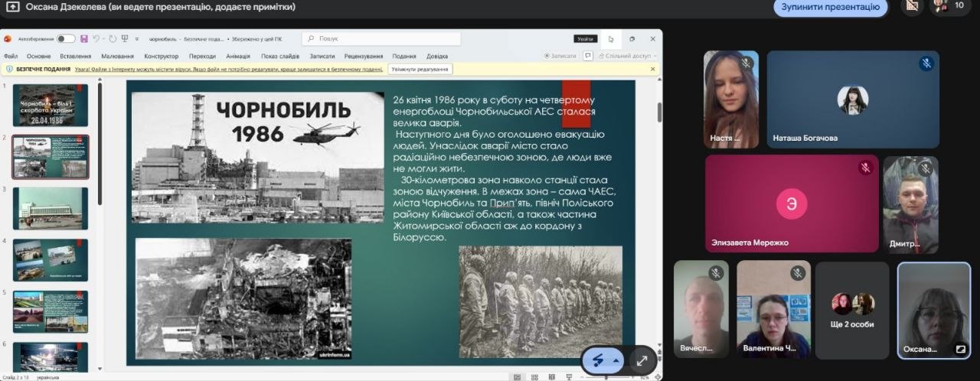The width and height of the screenshot is (980, 381).
Task: Toggle the annotation pen tool on presentation
Action: 598,360
